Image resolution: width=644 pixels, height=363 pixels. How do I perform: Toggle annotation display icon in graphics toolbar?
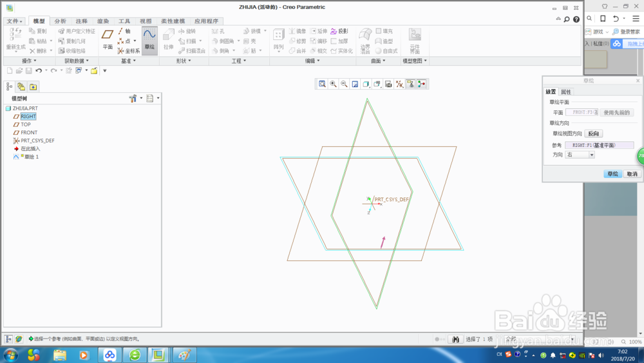(x=410, y=84)
